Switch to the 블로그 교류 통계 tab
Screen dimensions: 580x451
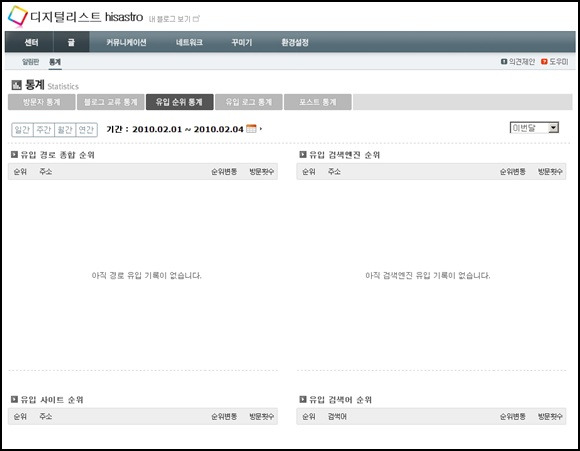pyautogui.click(x=111, y=102)
